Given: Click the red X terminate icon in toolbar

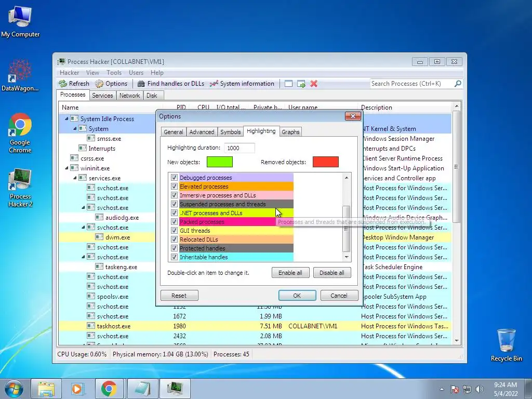Looking at the screenshot, I should coord(314,84).
